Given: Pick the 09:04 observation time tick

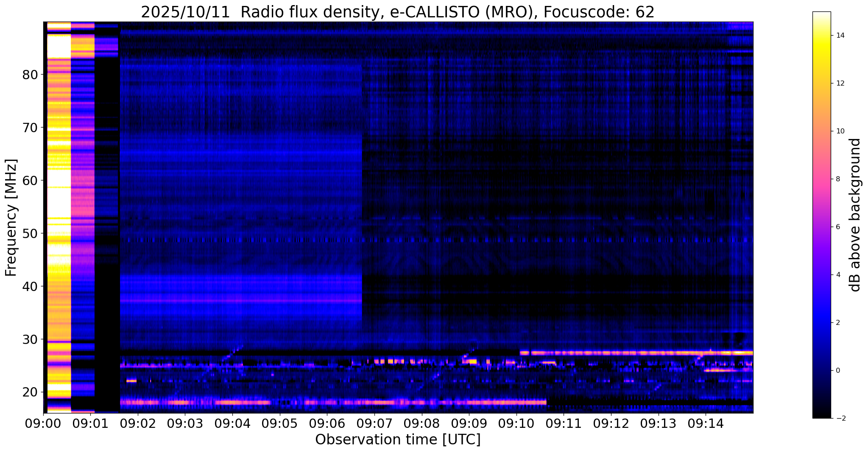Looking at the screenshot, I should pos(232,424).
